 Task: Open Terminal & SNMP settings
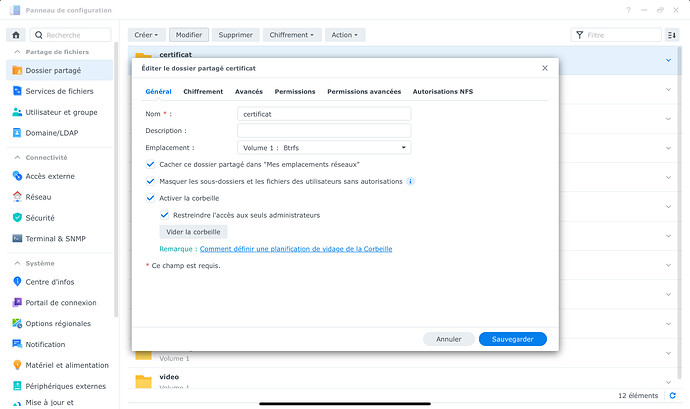(x=56, y=238)
